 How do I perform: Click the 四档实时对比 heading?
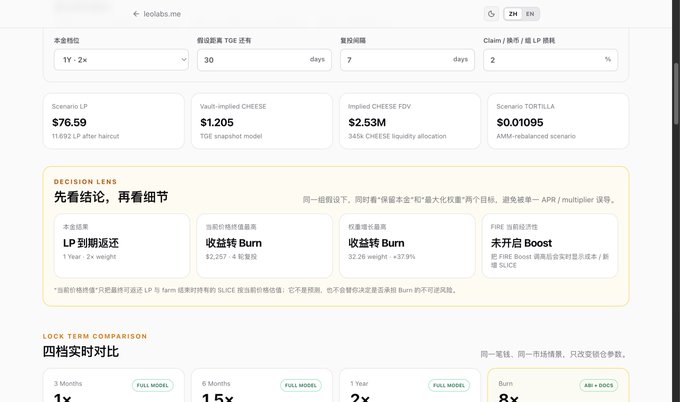81,351
